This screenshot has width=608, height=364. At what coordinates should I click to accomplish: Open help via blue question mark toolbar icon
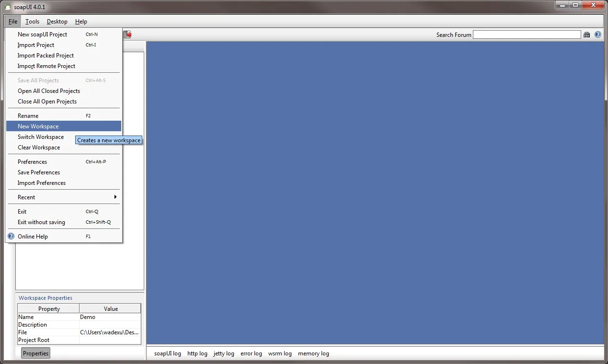click(598, 34)
